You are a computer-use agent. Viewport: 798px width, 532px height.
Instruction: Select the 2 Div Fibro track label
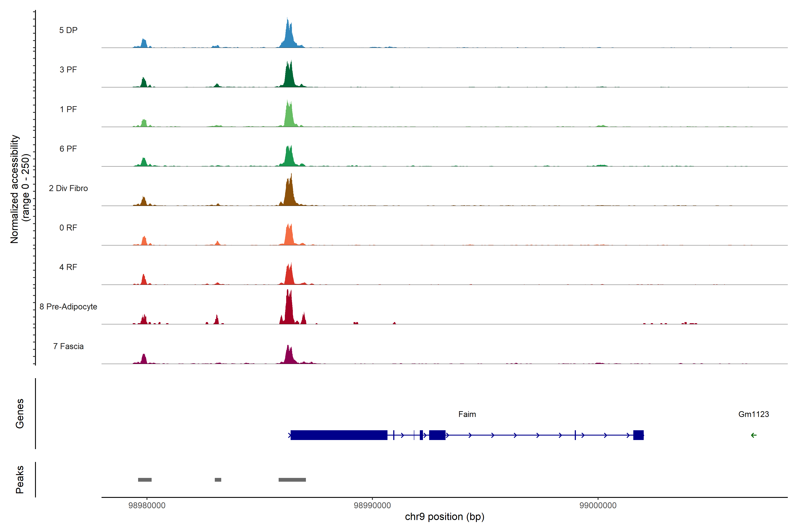pos(68,188)
